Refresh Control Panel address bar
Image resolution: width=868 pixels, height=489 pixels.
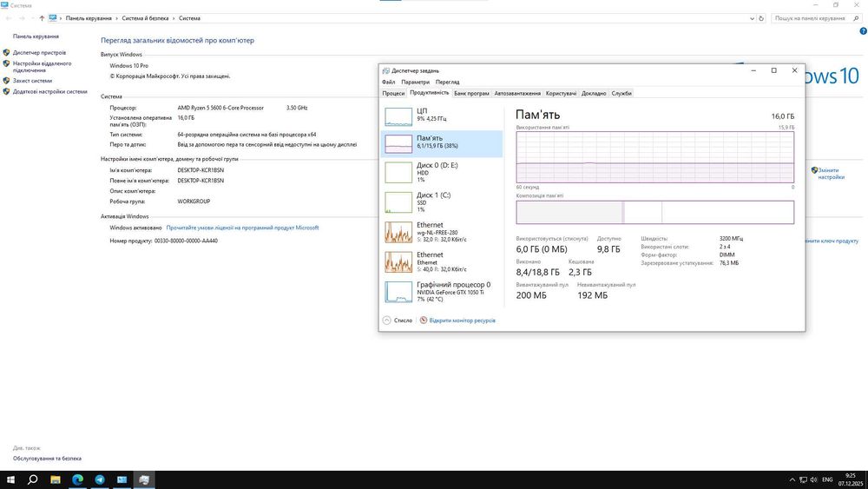[761, 18]
